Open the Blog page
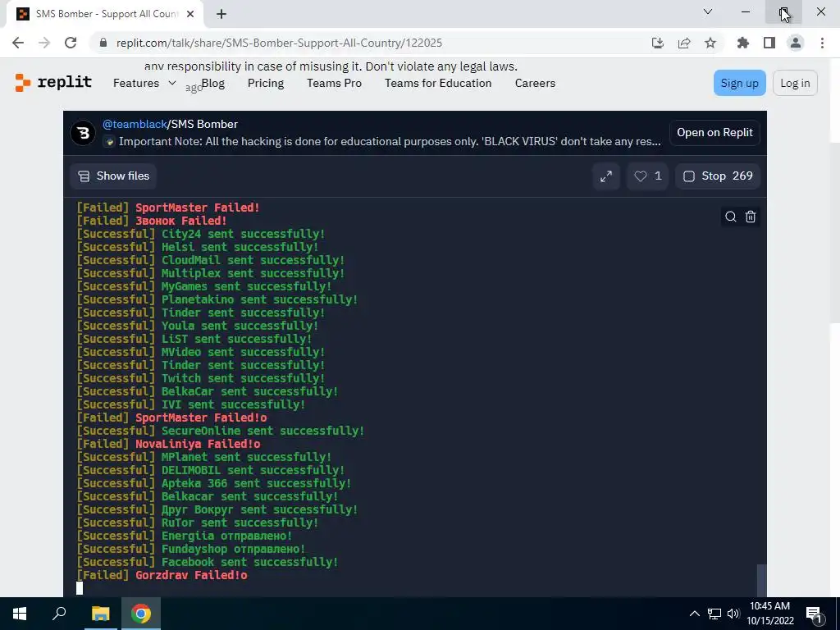840x630 pixels. coord(212,83)
